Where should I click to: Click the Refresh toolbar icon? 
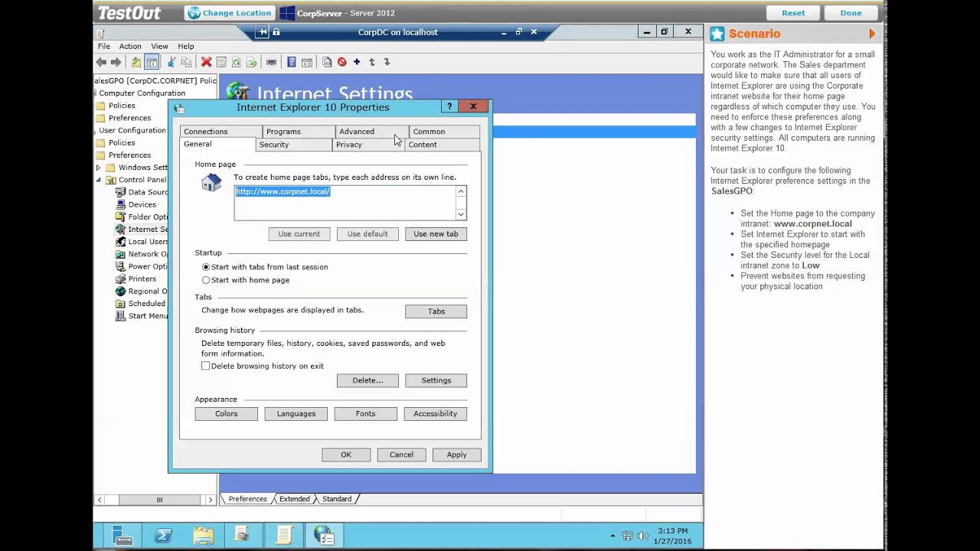click(x=236, y=62)
